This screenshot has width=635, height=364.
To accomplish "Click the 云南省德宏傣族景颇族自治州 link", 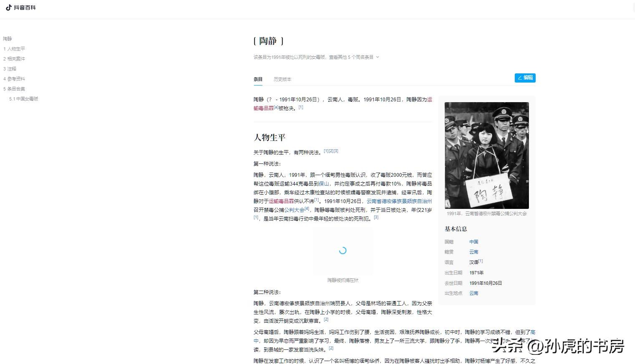I will click(399, 201).
